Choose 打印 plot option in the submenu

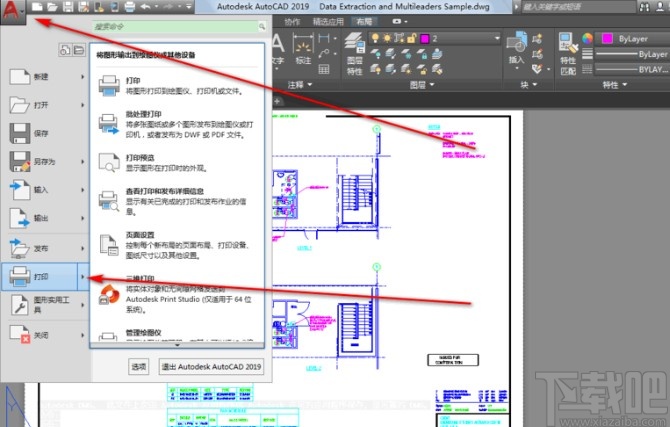pos(176,85)
